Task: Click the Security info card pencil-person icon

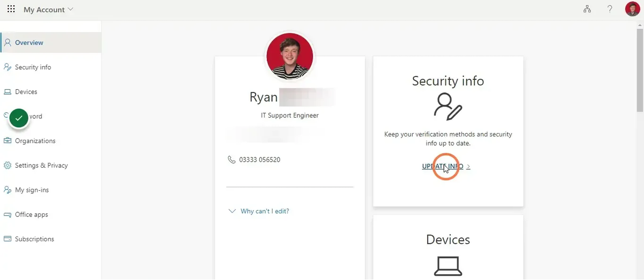Action: [448, 106]
